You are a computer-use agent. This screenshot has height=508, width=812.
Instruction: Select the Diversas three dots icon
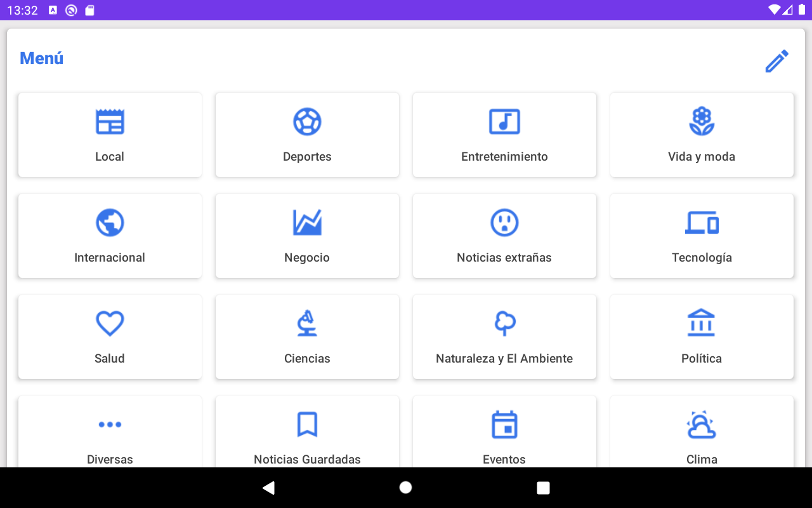click(x=110, y=424)
